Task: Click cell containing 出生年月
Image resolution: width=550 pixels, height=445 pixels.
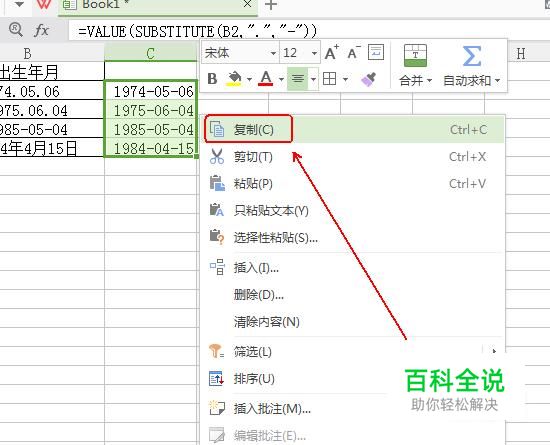Action: point(52,72)
